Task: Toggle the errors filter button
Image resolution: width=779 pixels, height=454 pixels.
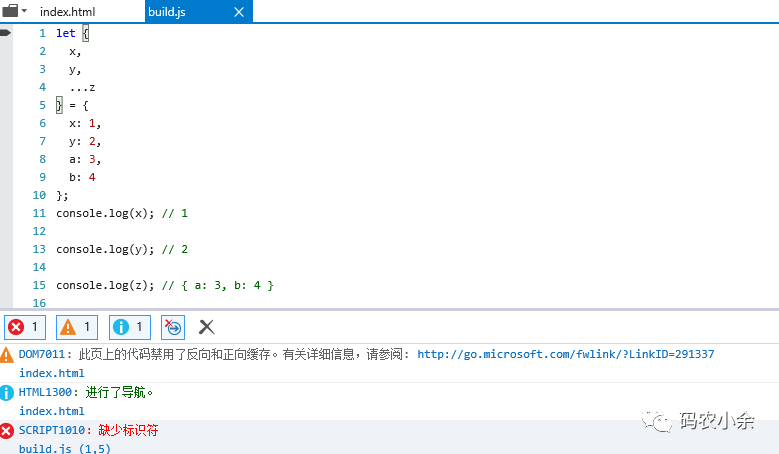Action: click(25, 327)
